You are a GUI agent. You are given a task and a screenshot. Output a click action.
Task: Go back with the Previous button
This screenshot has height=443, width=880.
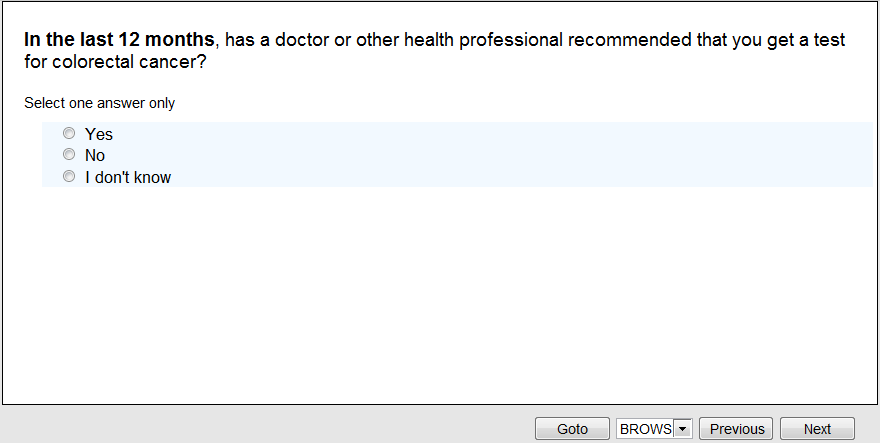coord(737,429)
